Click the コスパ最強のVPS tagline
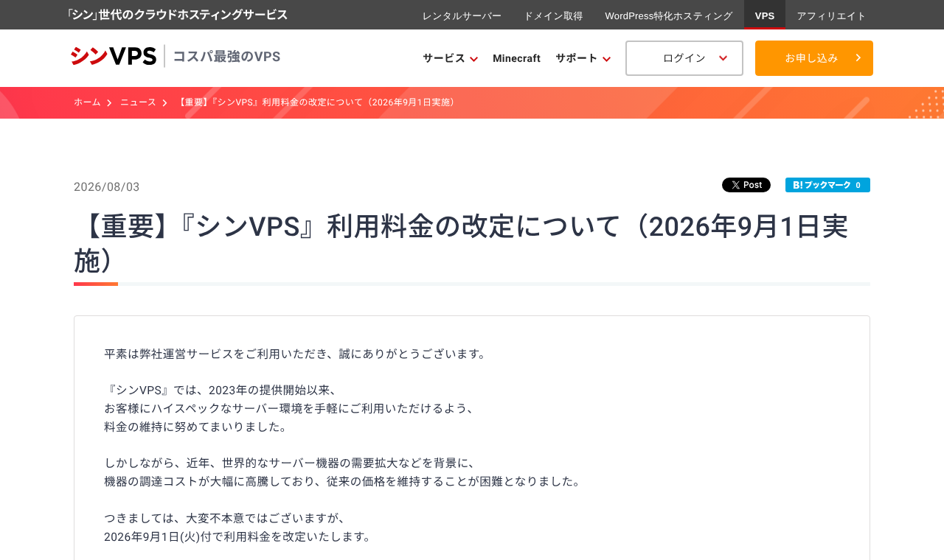 pyautogui.click(x=226, y=56)
